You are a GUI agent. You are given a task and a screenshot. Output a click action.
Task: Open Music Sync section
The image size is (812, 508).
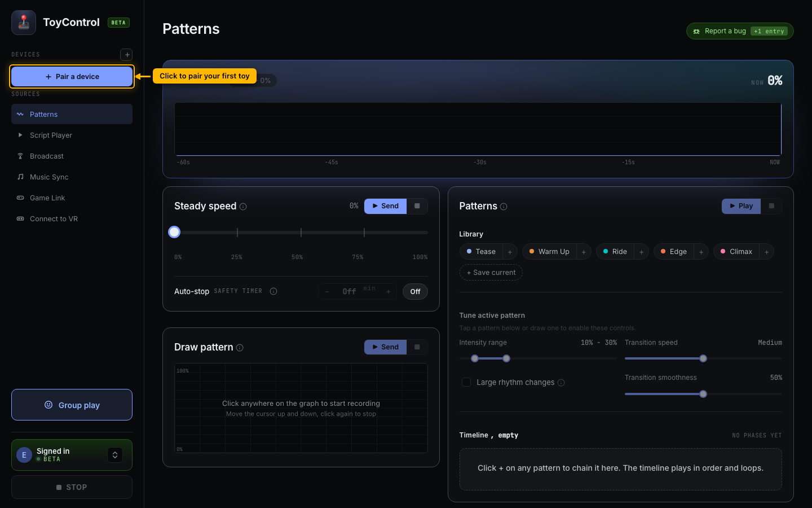72,177
